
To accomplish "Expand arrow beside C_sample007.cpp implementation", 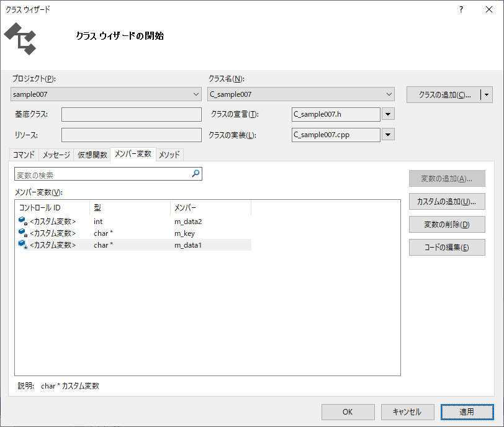I will [x=388, y=135].
